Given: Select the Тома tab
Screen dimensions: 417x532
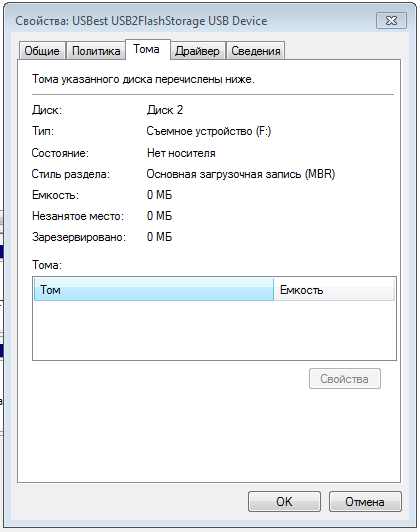Looking at the screenshot, I should [x=147, y=50].
